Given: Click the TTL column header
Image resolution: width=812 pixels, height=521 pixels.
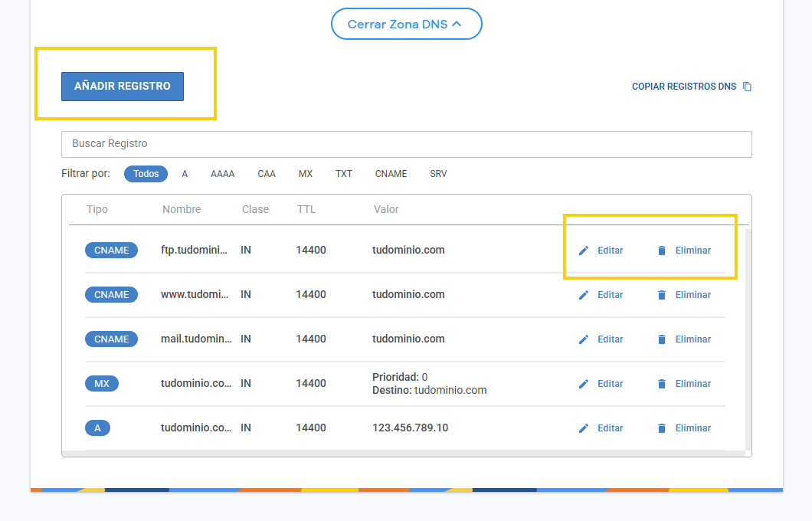Looking at the screenshot, I should pyautogui.click(x=306, y=209).
